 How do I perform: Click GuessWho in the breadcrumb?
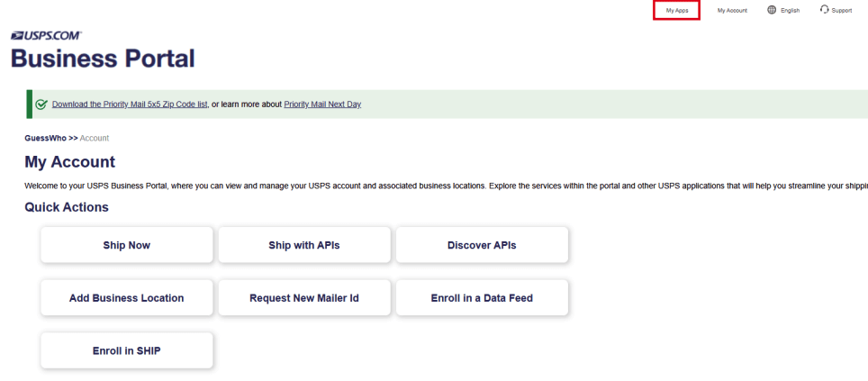[x=45, y=138]
